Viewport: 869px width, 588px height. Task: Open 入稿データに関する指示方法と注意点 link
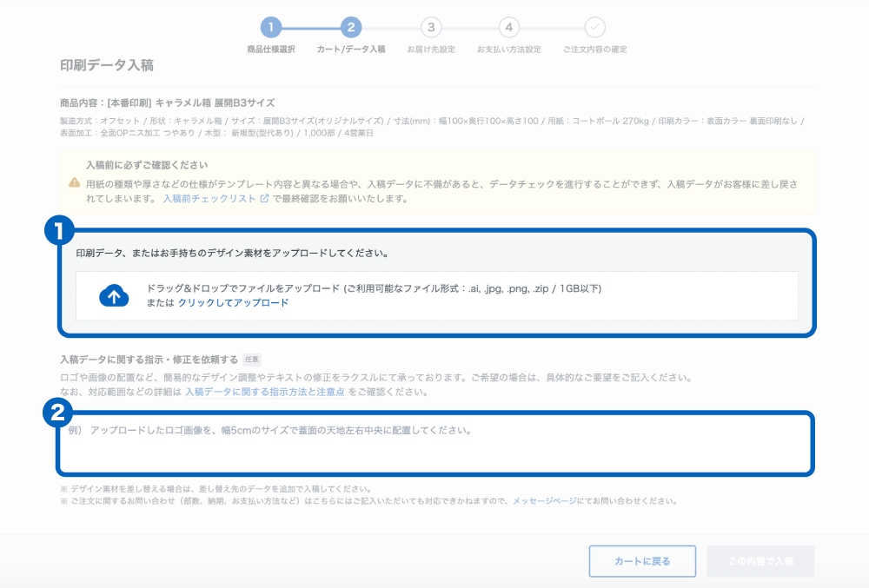[265, 392]
